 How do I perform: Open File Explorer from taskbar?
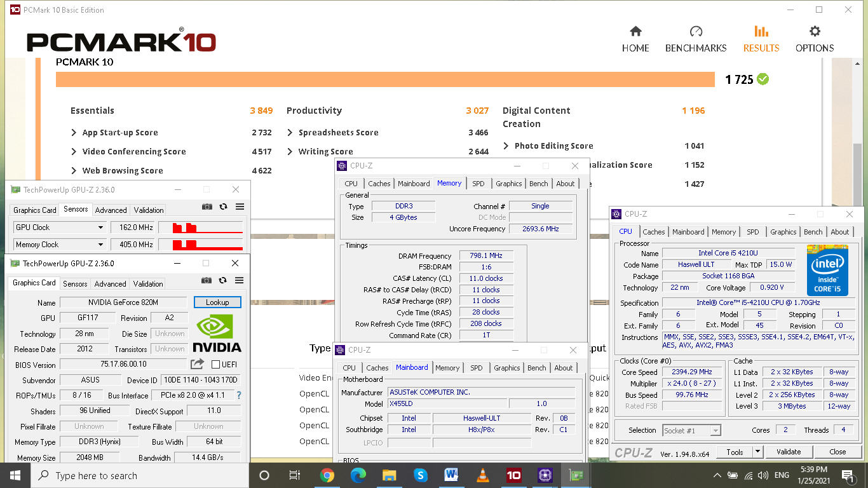pos(390,475)
